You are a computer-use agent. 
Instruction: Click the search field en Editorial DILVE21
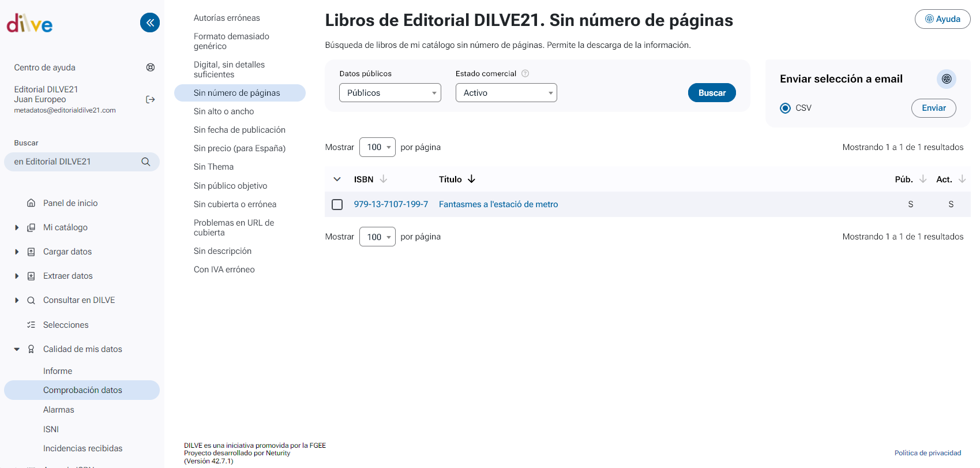[x=75, y=162]
